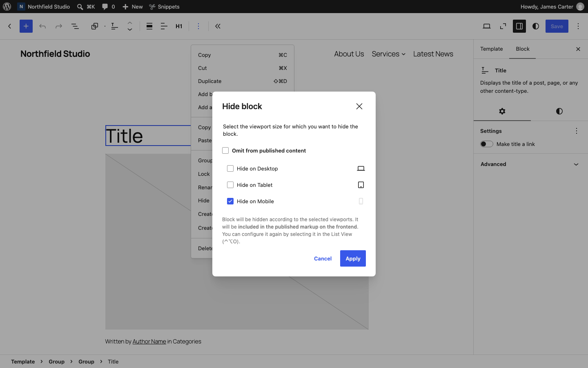Choose Duplicate from the context menu

243,81
